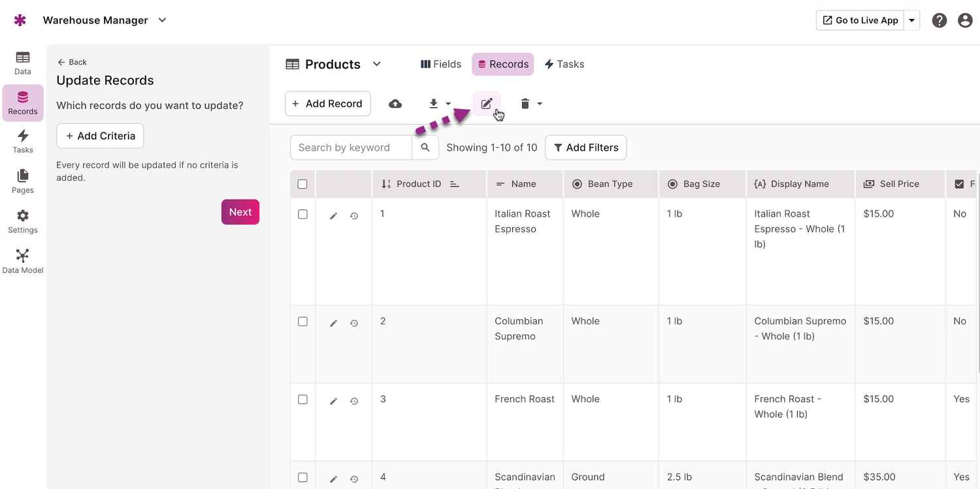Image resolution: width=980 pixels, height=489 pixels.
Task: Switch to the Tasks tab
Action: (564, 64)
